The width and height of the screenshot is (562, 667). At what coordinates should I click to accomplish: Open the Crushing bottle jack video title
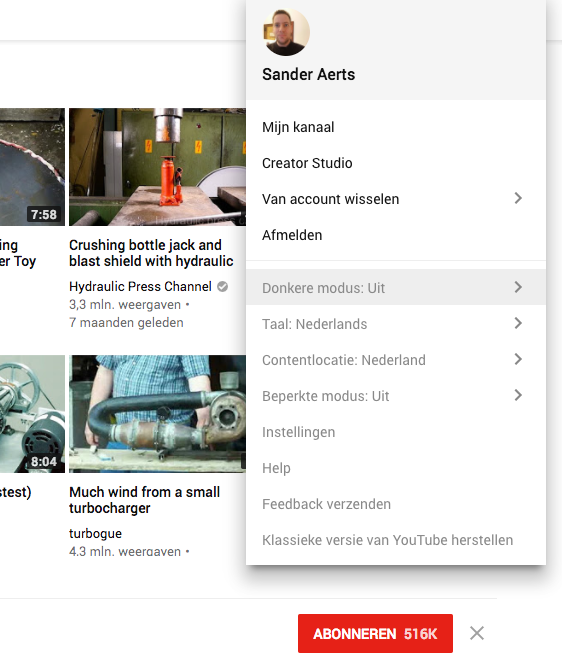151,253
